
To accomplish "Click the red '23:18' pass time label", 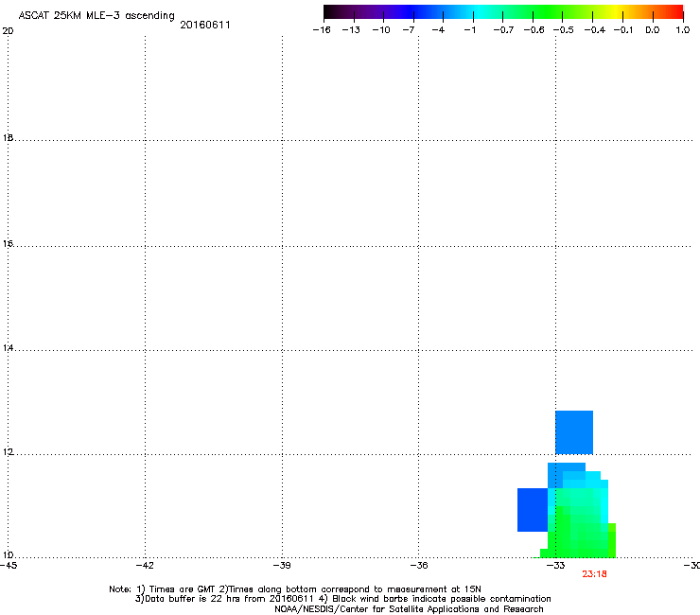I will pos(594,574).
